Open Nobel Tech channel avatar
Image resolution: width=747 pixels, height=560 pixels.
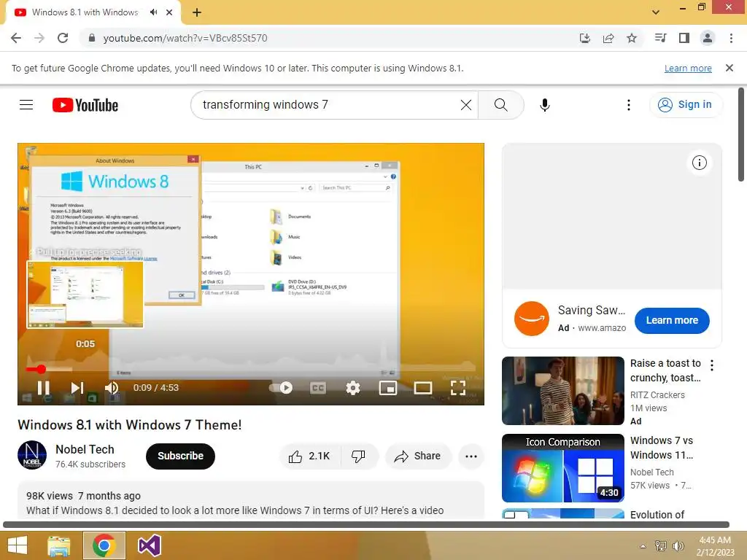coord(32,455)
